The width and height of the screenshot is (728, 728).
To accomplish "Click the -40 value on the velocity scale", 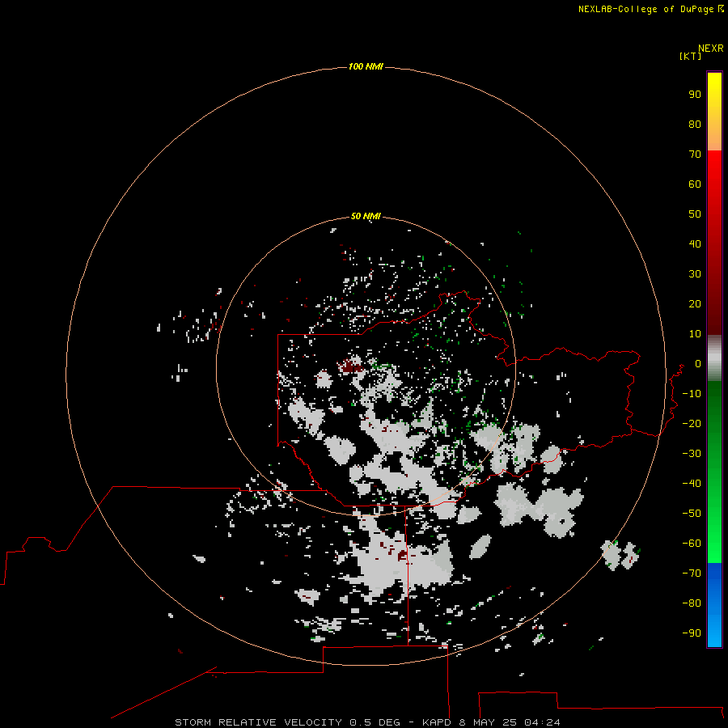I will tap(692, 484).
